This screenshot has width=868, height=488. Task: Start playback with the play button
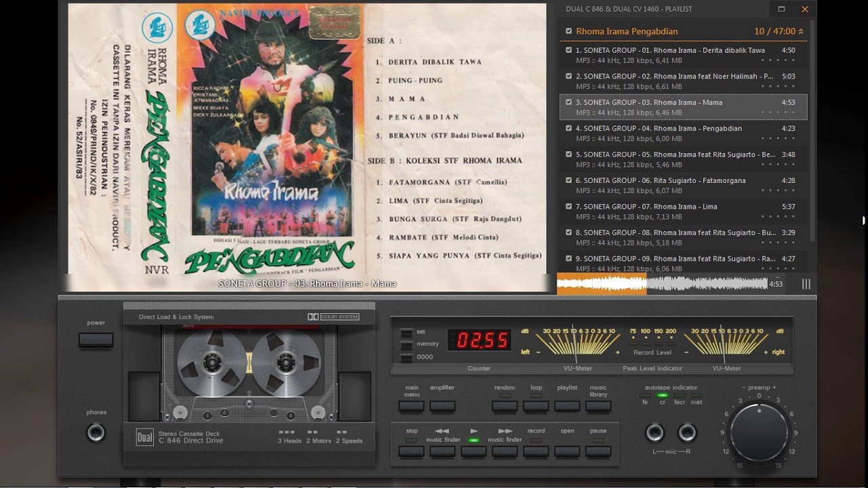click(473, 451)
